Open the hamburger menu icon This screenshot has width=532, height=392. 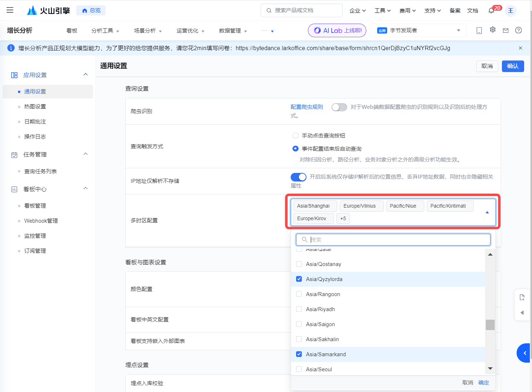click(x=10, y=10)
